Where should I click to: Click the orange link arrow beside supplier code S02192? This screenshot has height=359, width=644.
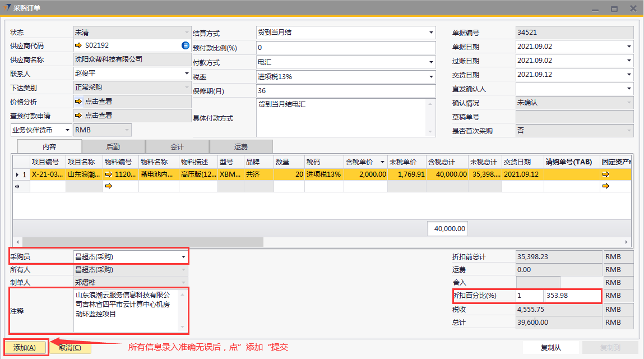tap(78, 45)
